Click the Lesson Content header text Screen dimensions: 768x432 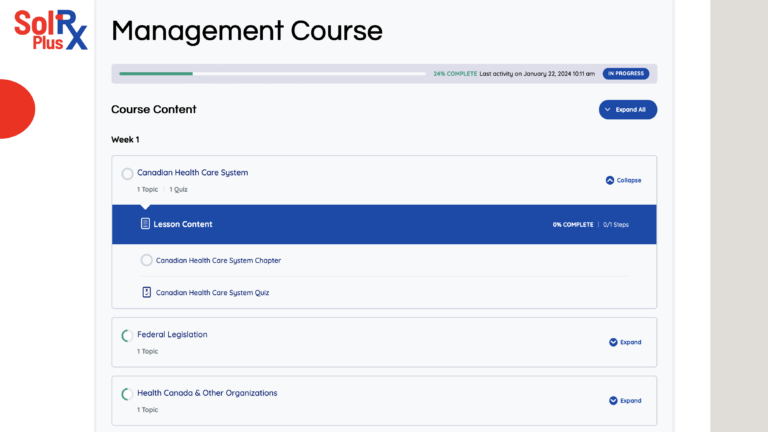[183, 224]
